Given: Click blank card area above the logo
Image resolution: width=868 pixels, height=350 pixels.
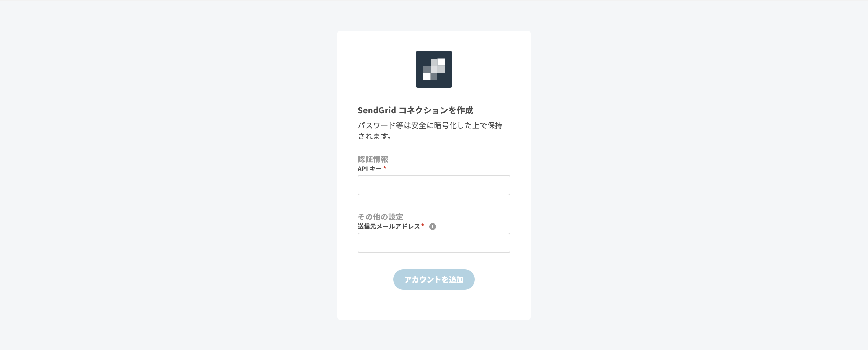Looking at the screenshot, I should click(x=434, y=40).
